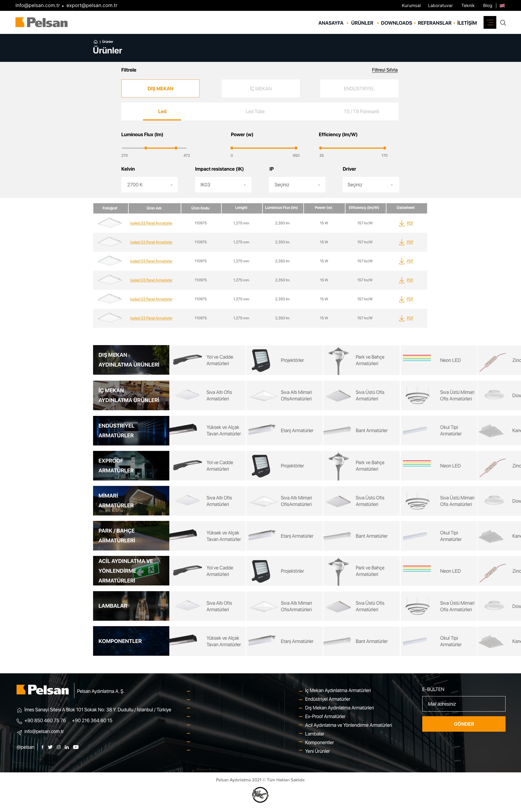
Task: Open the hamburger menu icon
Action: (490, 23)
